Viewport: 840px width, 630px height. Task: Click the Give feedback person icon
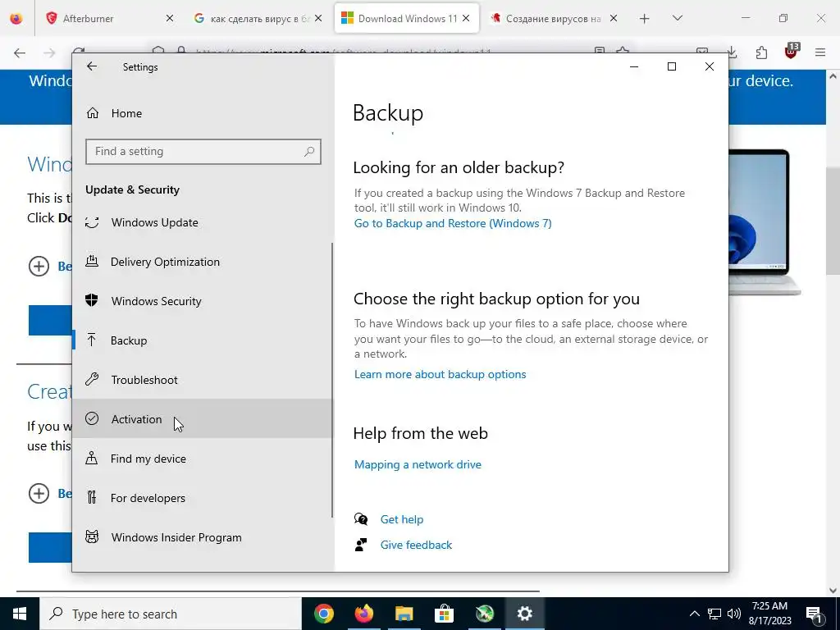click(x=361, y=545)
